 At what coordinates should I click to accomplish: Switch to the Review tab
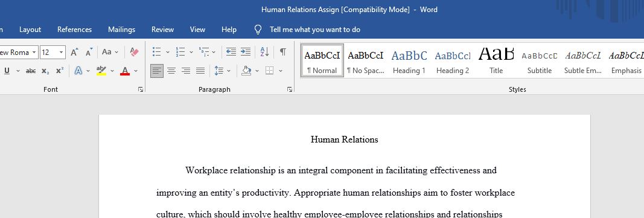point(162,30)
